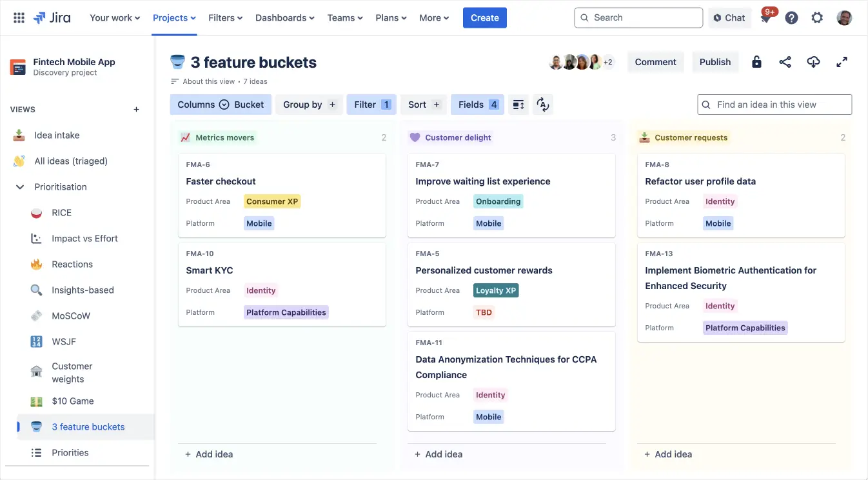
Task: Click the top navigation Search field
Action: point(638,18)
